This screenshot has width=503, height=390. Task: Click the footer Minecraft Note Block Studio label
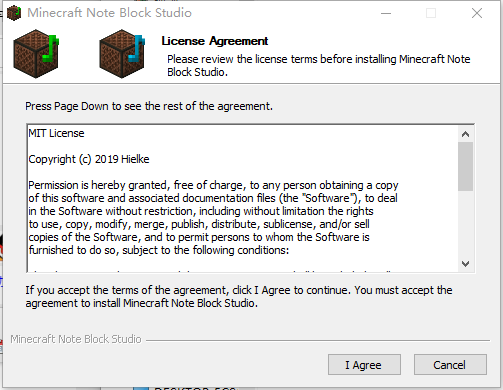76,339
